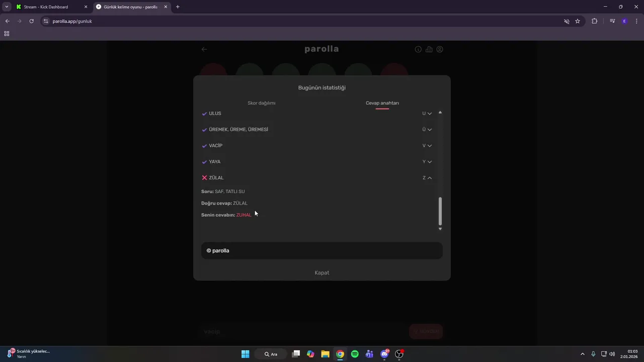Viewport: 644px width, 362px height.
Task: Open the parolla statistics chart icon
Action: (429, 49)
